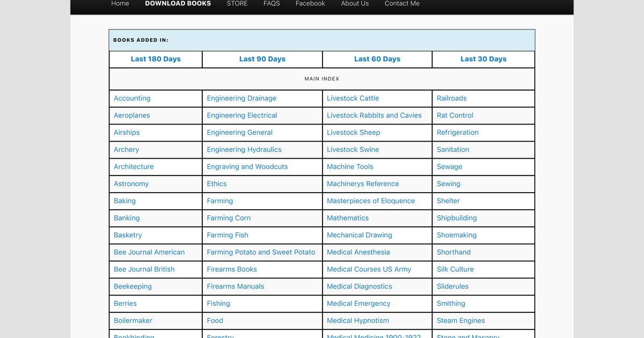Show books added in Last 60 Days

pos(377,59)
